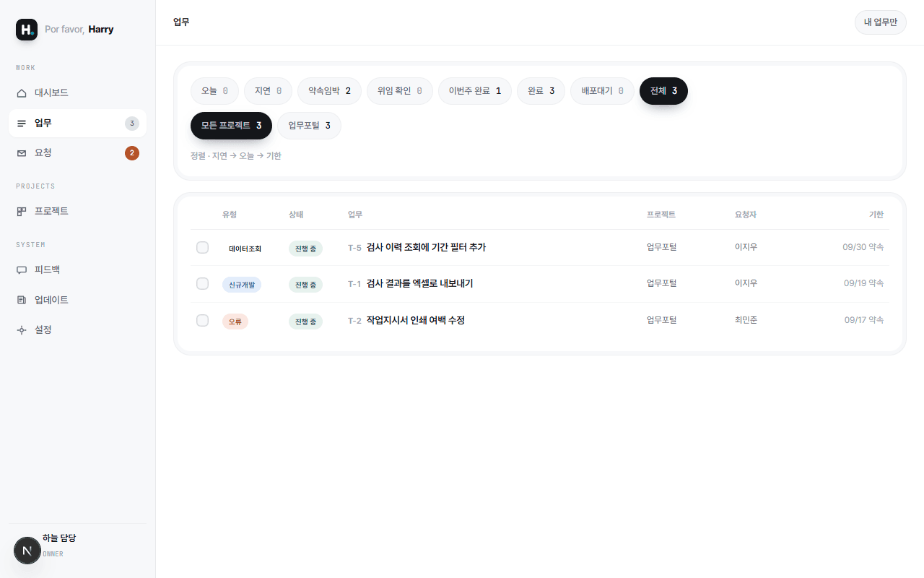Click the 진행 중 status of T-5
Image resolution: width=924 pixels, height=578 pixels.
click(305, 249)
